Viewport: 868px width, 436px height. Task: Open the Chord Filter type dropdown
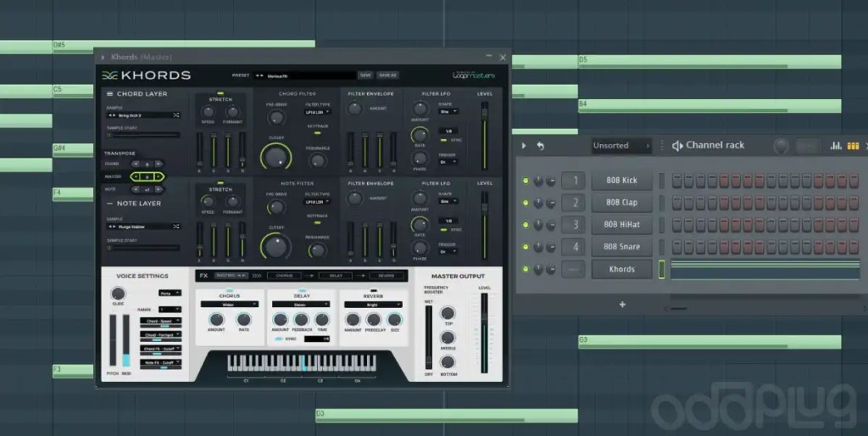point(317,112)
